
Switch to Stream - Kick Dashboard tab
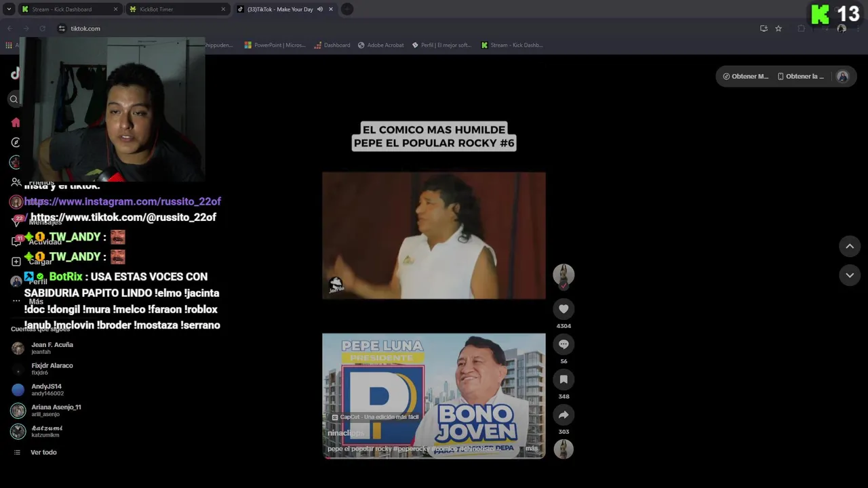click(x=68, y=9)
